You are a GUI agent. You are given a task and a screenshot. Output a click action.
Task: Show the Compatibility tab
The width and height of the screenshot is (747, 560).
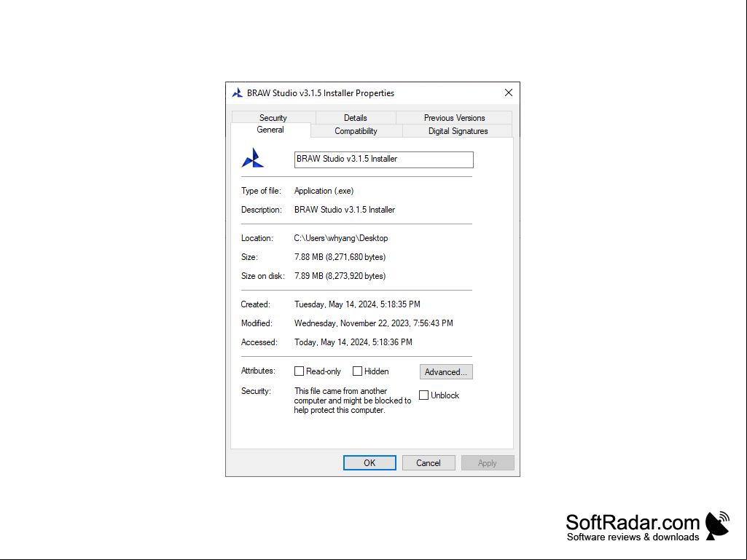[x=356, y=131]
